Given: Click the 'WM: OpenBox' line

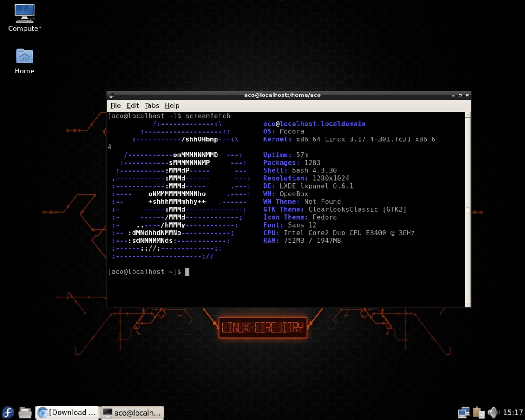Looking at the screenshot, I should 286,194.
